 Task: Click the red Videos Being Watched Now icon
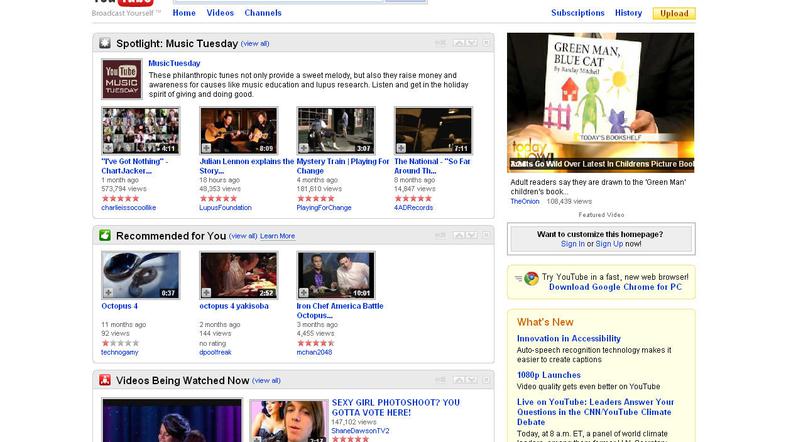(104, 380)
